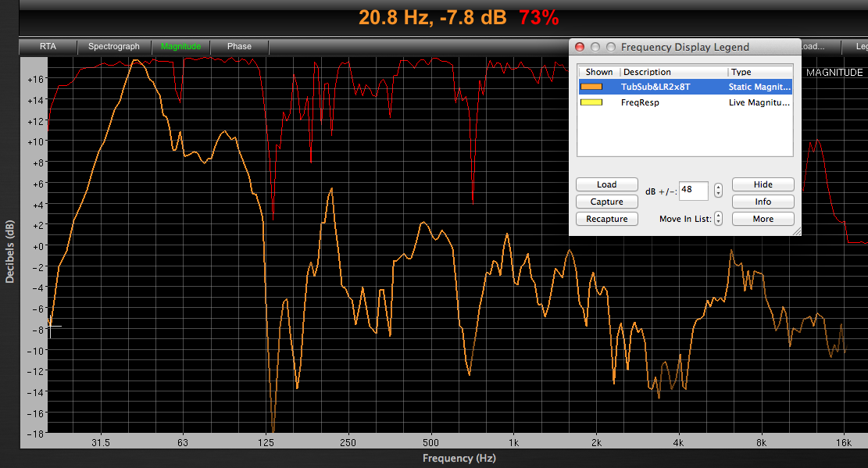The image size is (868, 468).
Task: Select the FreqResp trace row
Action: pyautogui.click(x=685, y=102)
